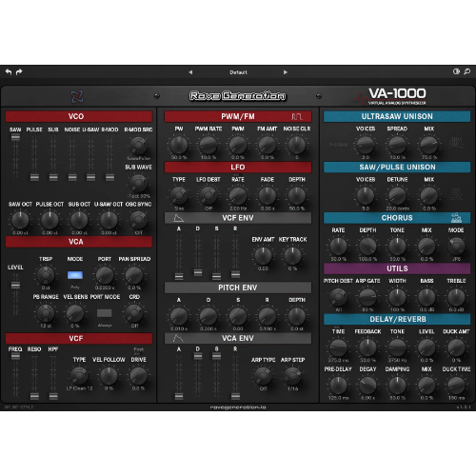This screenshot has width=476, height=476.
Task: Click the Delay FEEDBACK knob
Action: pos(367,347)
